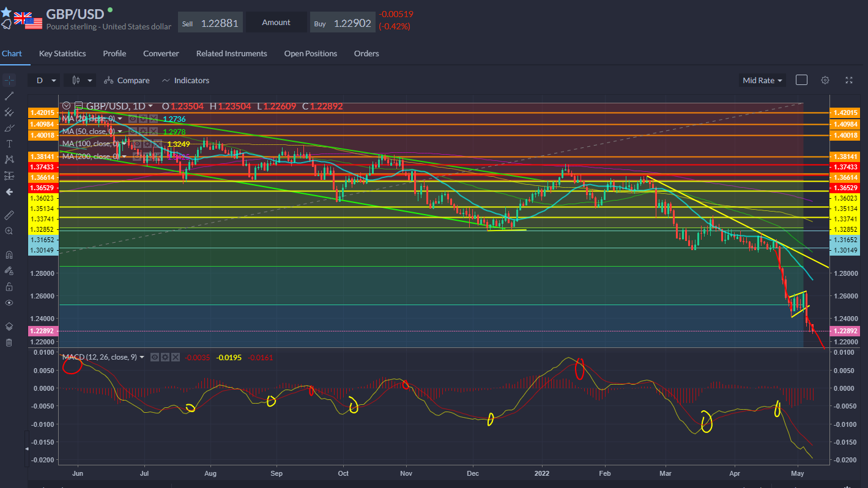Screen dimensions: 868x488
Task: Click the Sell 1.22881 button
Action: [210, 23]
